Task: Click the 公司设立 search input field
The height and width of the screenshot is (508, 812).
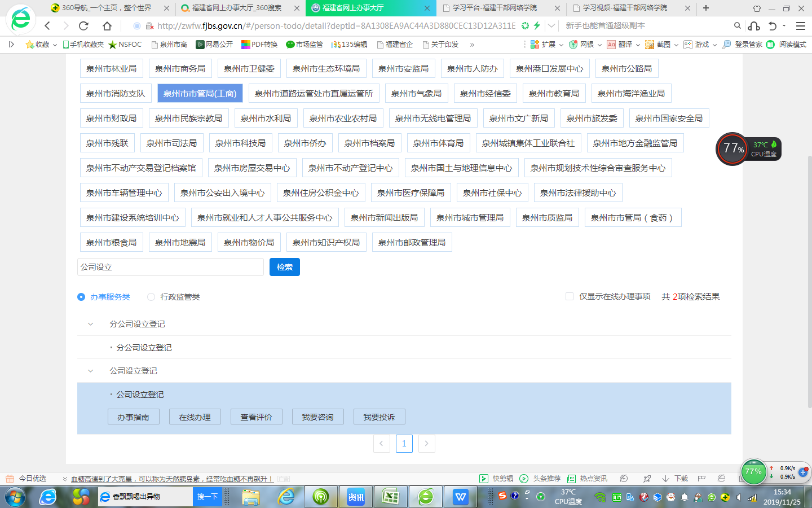Action: (170, 267)
